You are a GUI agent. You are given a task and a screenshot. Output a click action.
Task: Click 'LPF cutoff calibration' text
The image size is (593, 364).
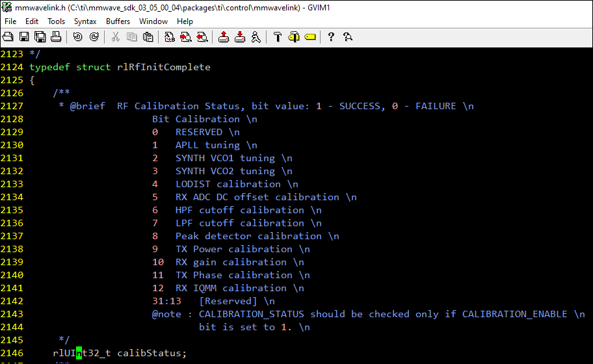(240, 223)
